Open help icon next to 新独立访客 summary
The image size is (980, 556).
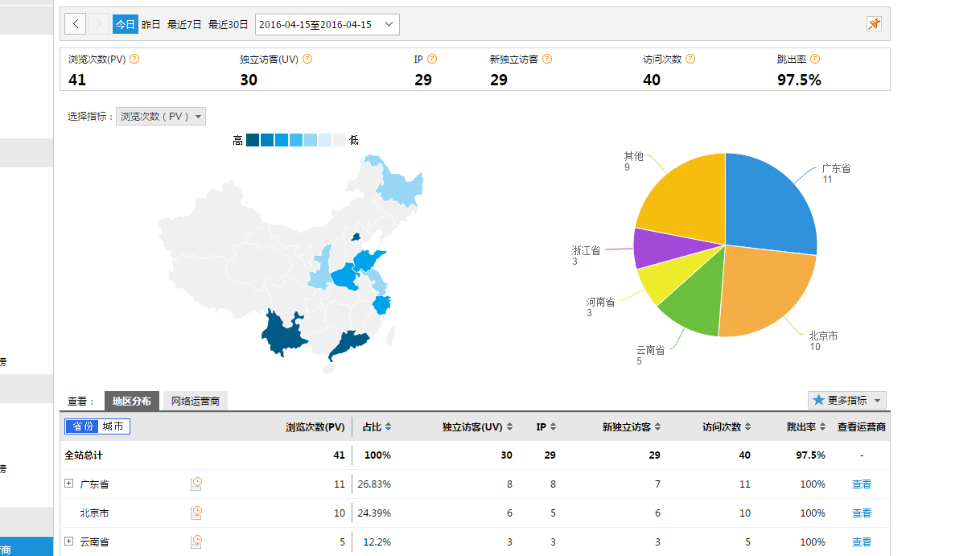546,59
